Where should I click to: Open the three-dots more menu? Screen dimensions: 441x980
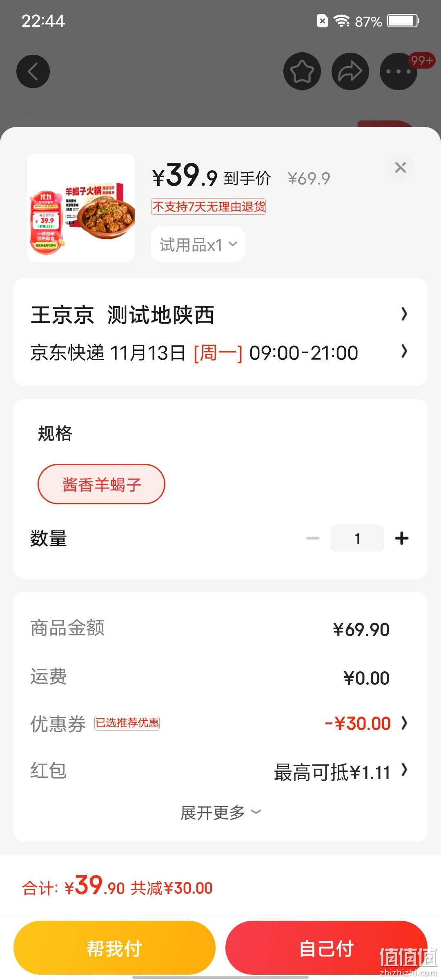pos(399,71)
